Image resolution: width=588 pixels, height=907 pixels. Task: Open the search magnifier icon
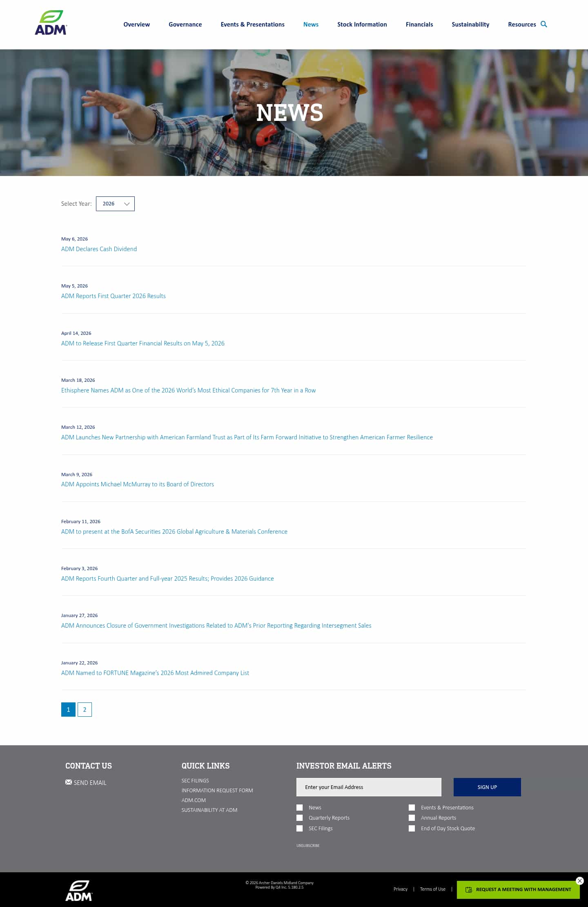click(x=544, y=24)
